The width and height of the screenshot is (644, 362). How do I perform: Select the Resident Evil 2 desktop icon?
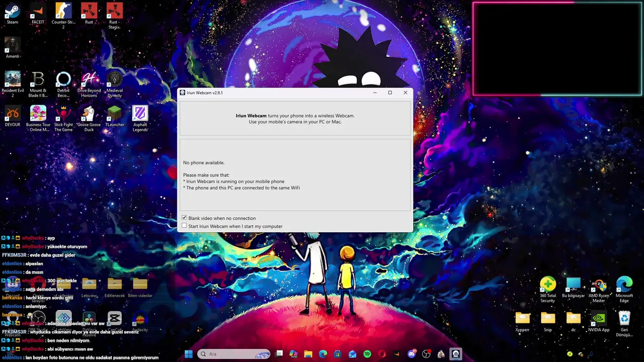13,84
